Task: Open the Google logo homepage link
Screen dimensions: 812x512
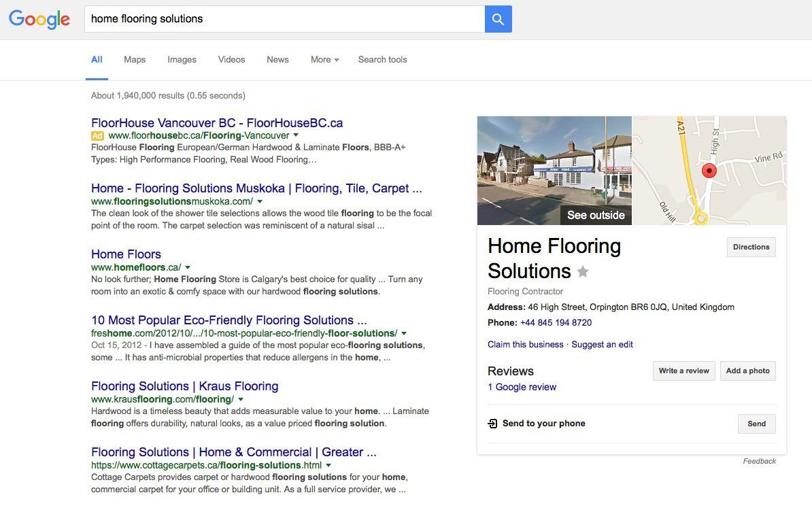Action: coord(39,20)
